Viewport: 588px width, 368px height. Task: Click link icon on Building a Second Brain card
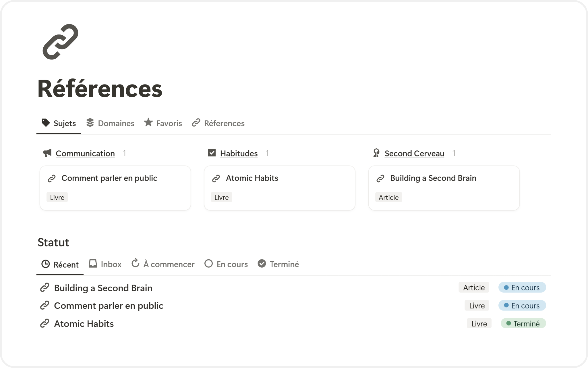tap(380, 179)
